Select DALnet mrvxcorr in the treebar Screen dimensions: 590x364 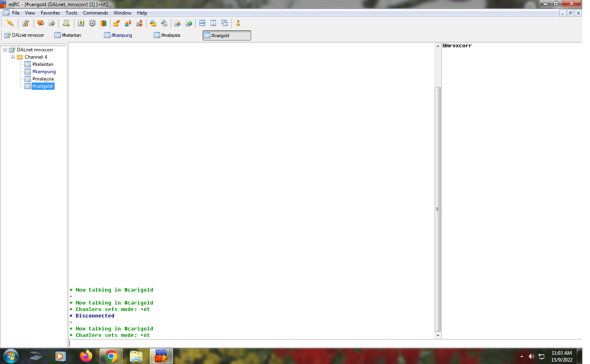pos(35,50)
